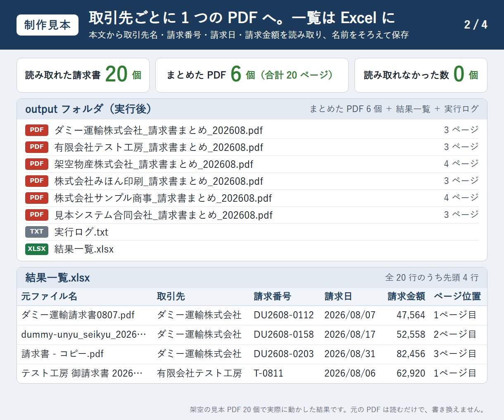Click the 結果一覧.xlsx table section heading
This screenshot has height=420, width=504.
57,278
